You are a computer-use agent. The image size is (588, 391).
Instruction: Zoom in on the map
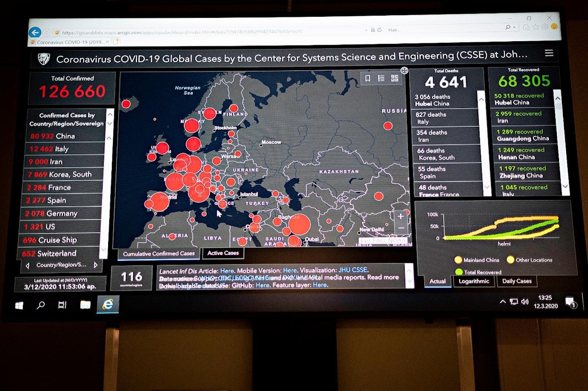coord(401,216)
